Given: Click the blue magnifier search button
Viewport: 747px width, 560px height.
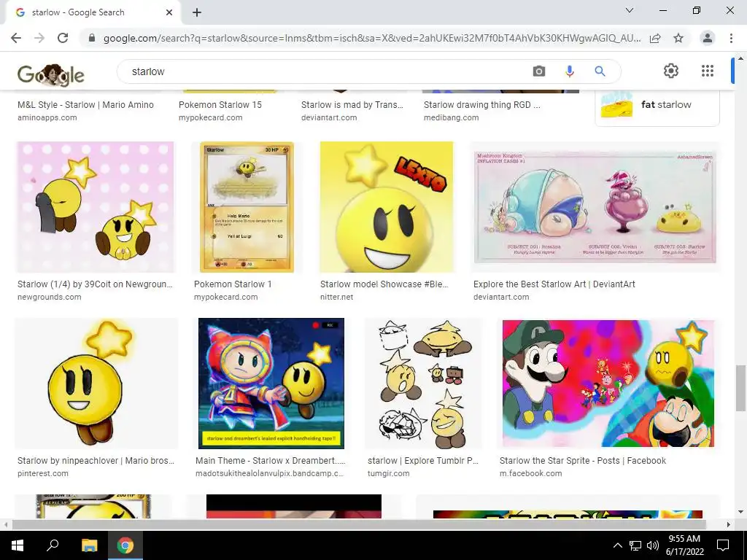Looking at the screenshot, I should (x=600, y=71).
